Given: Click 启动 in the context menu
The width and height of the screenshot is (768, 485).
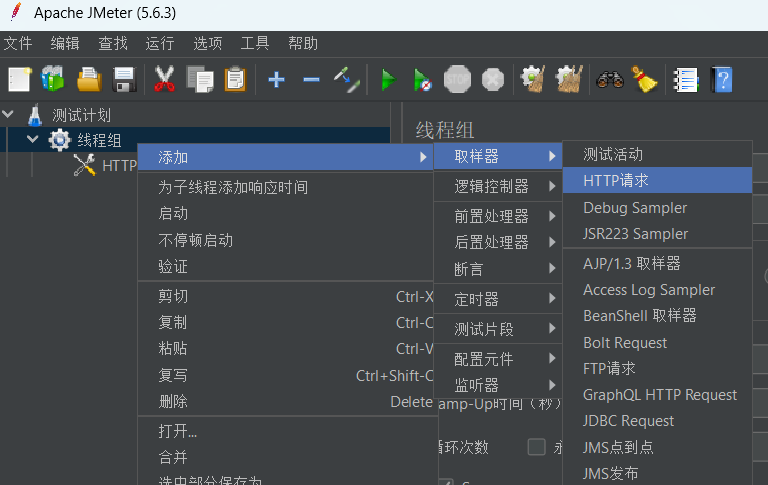Looking at the screenshot, I should click(286, 214).
